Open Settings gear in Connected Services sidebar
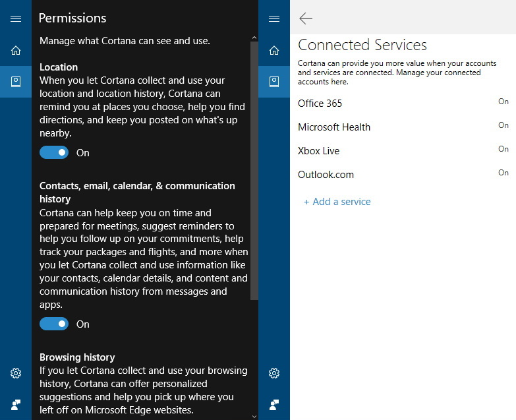The height and width of the screenshot is (420, 516). 274,373
